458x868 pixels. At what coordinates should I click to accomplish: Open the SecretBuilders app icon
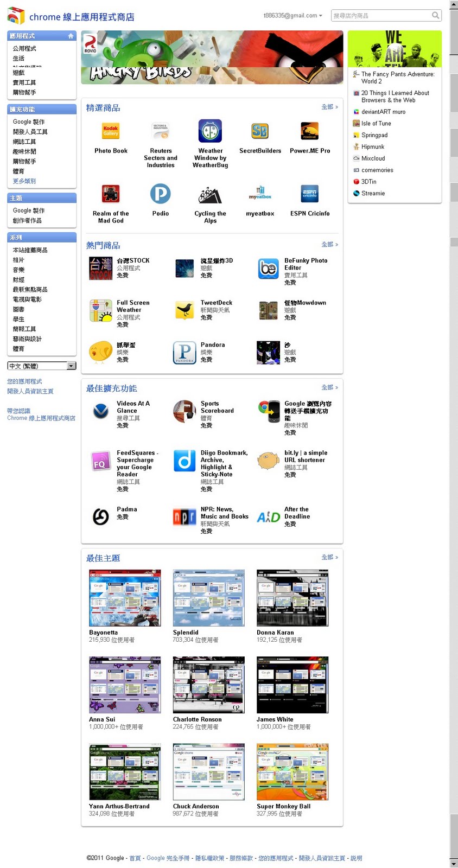[260, 131]
